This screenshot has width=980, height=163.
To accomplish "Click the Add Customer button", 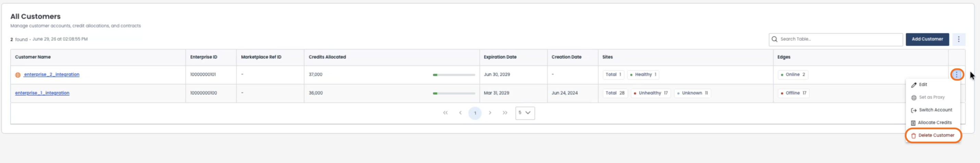I will point(927,39).
